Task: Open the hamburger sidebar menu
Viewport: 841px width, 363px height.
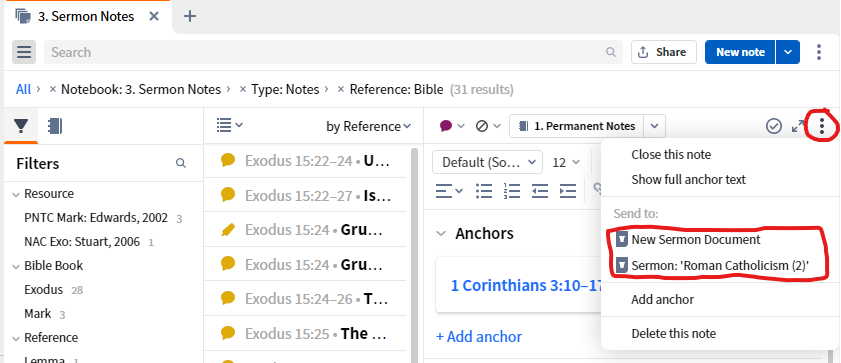Action: click(x=24, y=52)
